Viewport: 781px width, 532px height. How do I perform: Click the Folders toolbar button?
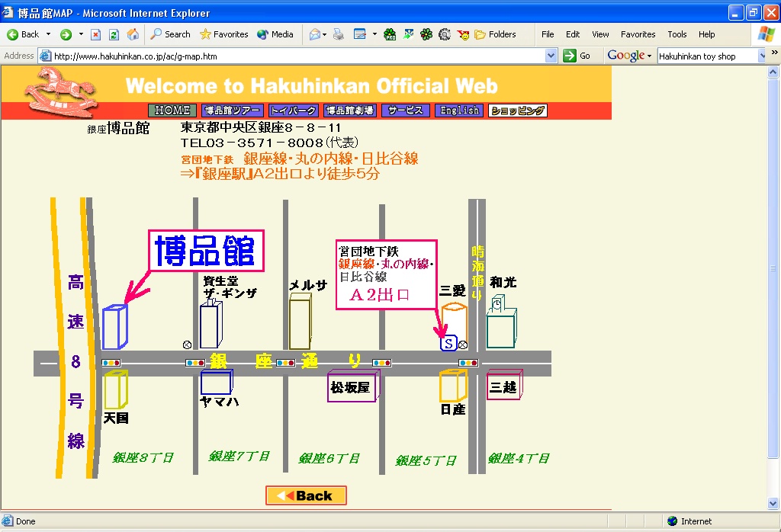click(x=495, y=34)
